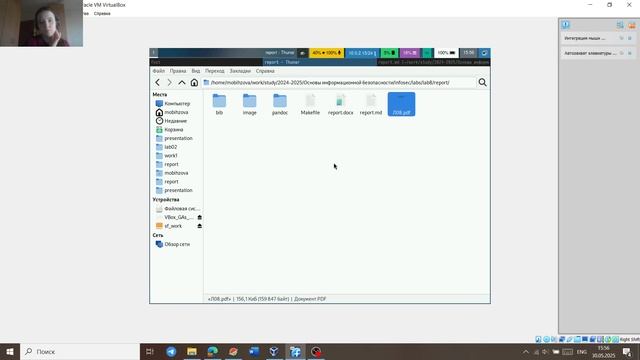Select the bib folder
The image size is (640, 360).
pyautogui.click(x=219, y=104)
